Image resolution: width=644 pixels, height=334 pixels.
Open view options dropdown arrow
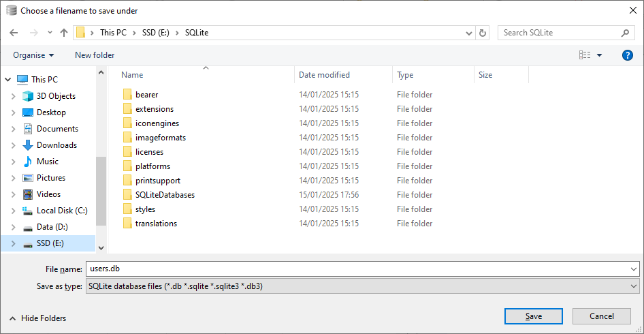click(x=599, y=55)
